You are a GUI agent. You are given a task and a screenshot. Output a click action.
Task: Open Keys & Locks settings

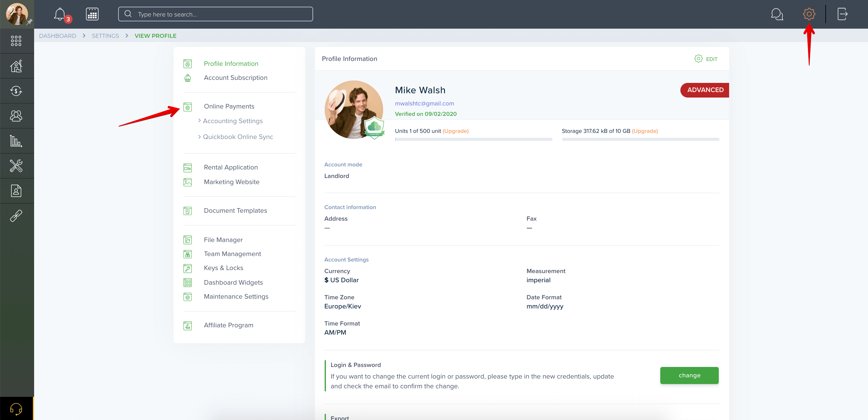point(224,268)
